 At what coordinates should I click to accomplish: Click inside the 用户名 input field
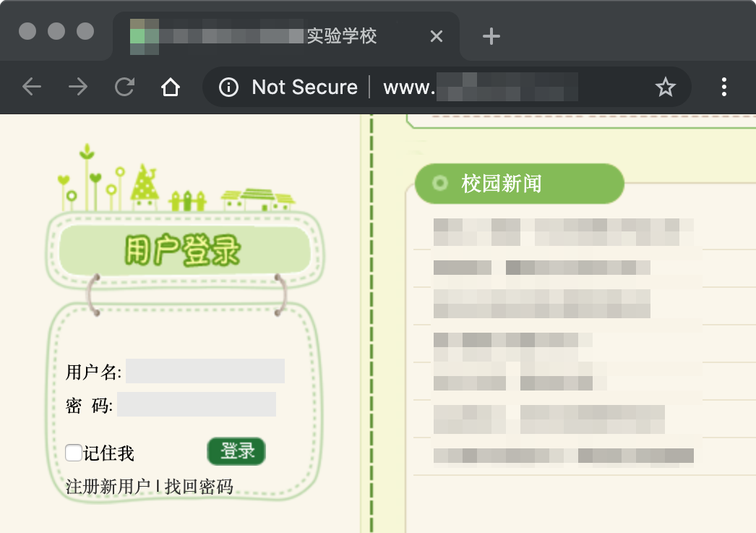click(x=205, y=371)
